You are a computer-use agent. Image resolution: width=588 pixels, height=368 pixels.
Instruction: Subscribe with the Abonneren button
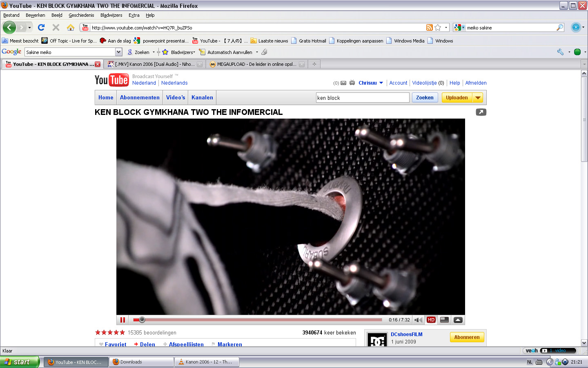[x=467, y=337]
